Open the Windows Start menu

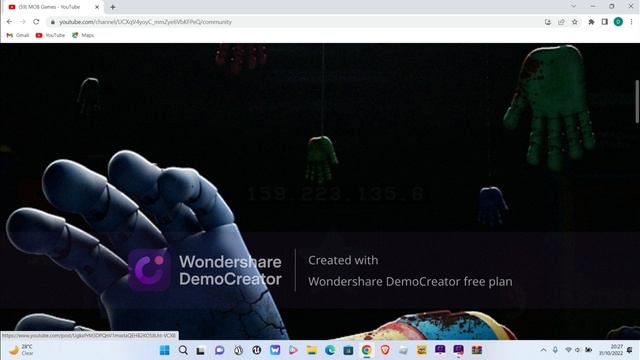click(164, 350)
